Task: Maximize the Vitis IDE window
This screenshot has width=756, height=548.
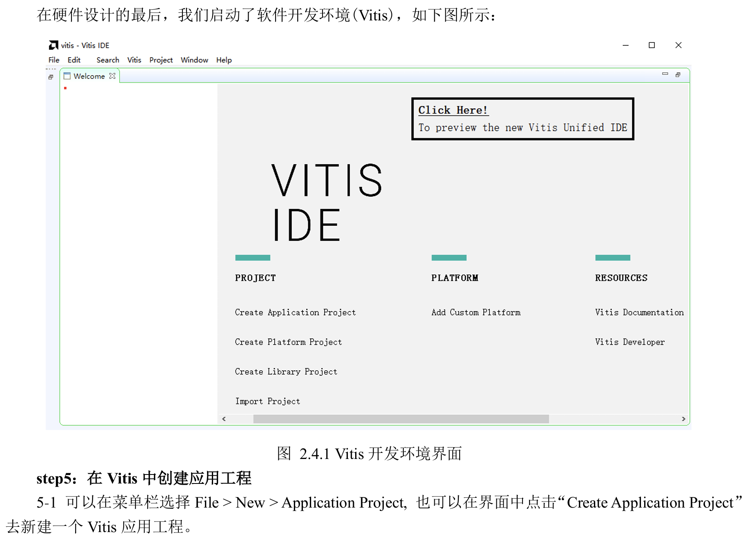Action: click(652, 45)
